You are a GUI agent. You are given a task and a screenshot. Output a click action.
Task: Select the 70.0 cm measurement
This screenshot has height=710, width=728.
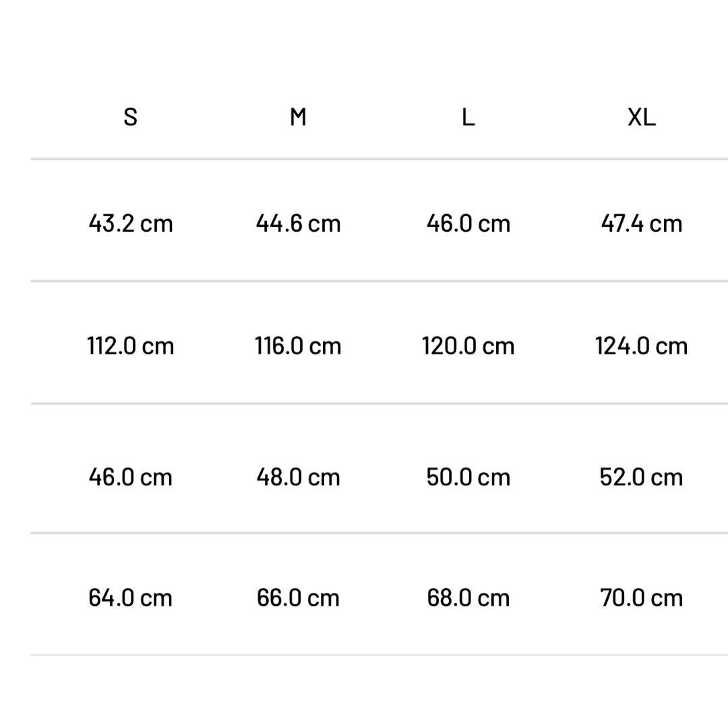coord(641,598)
